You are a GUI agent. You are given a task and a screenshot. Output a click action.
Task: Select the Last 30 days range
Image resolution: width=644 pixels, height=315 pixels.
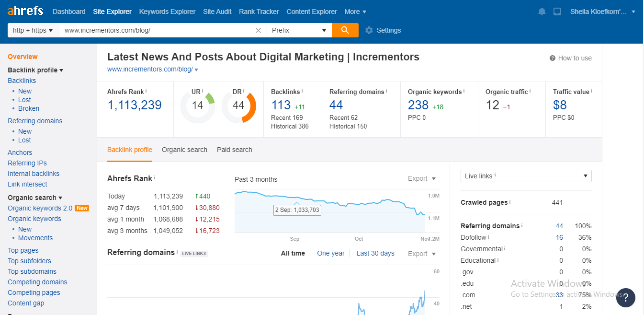375,253
